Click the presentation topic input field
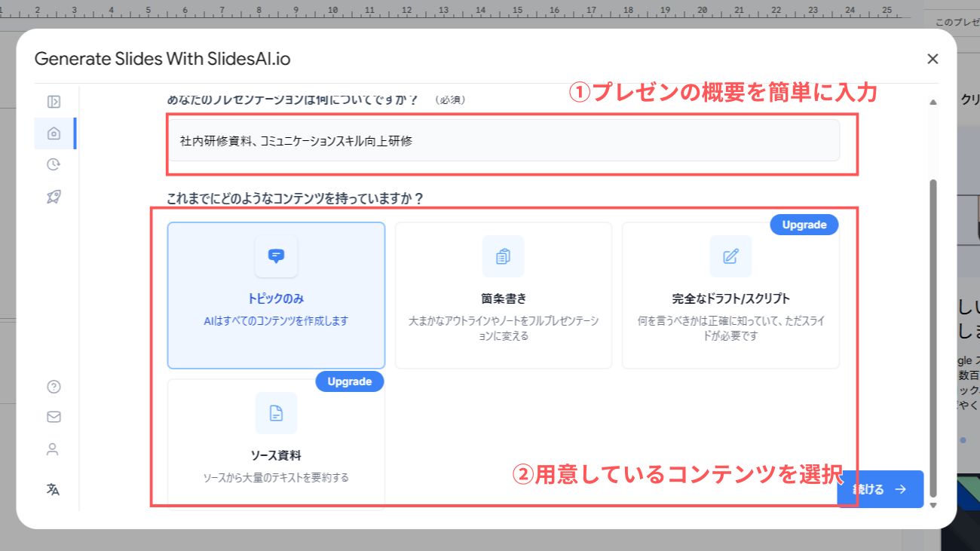 point(505,139)
